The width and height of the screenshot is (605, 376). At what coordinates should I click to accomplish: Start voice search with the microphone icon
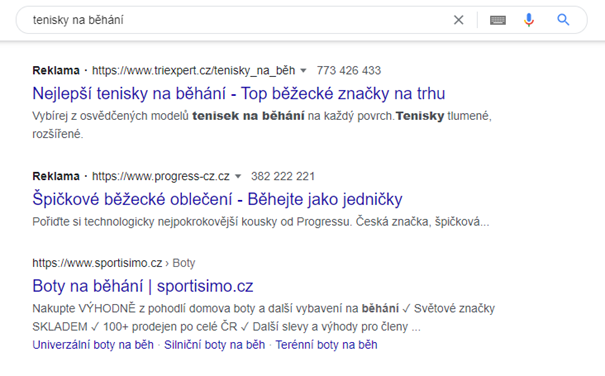(529, 20)
